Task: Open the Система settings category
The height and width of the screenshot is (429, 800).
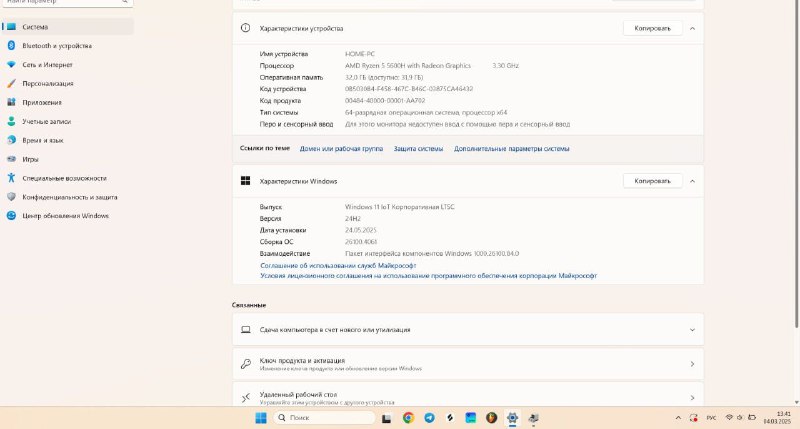Action: pyautogui.click(x=67, y=27)
